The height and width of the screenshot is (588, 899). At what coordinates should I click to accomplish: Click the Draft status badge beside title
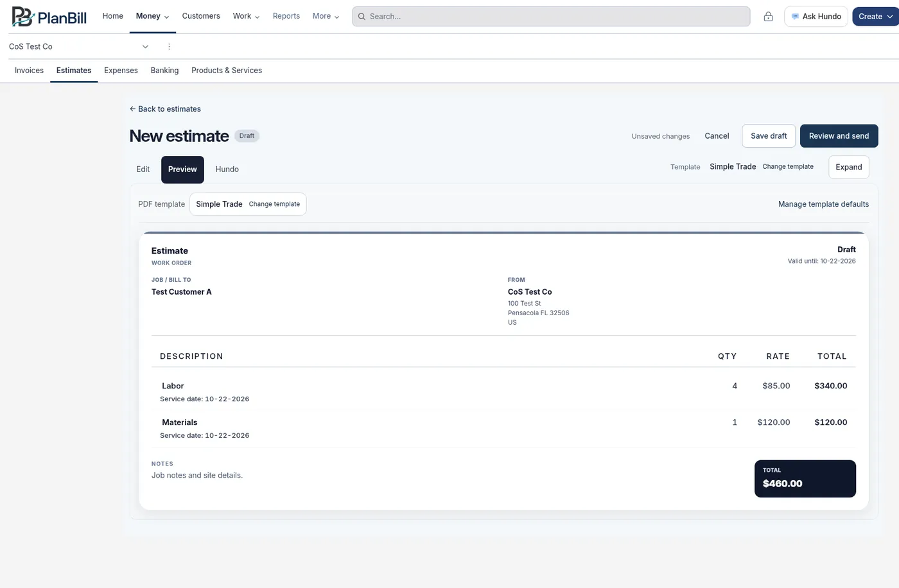coord(247,136)
